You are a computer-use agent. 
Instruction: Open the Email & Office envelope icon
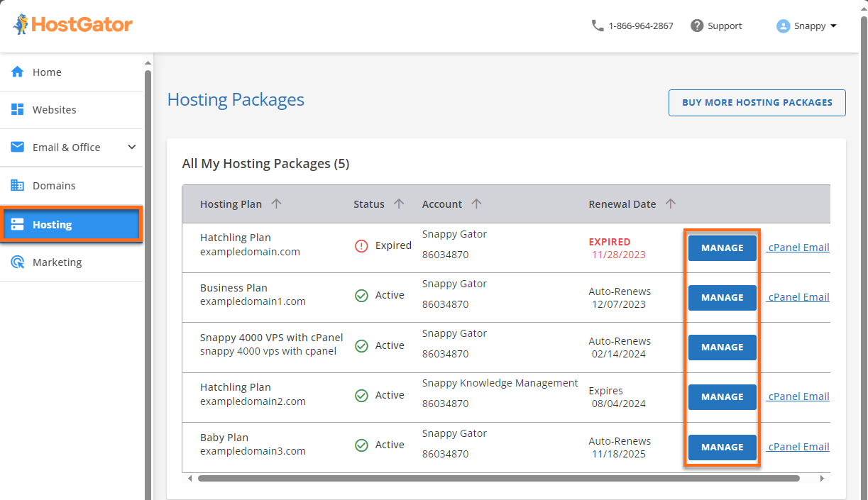17,147
